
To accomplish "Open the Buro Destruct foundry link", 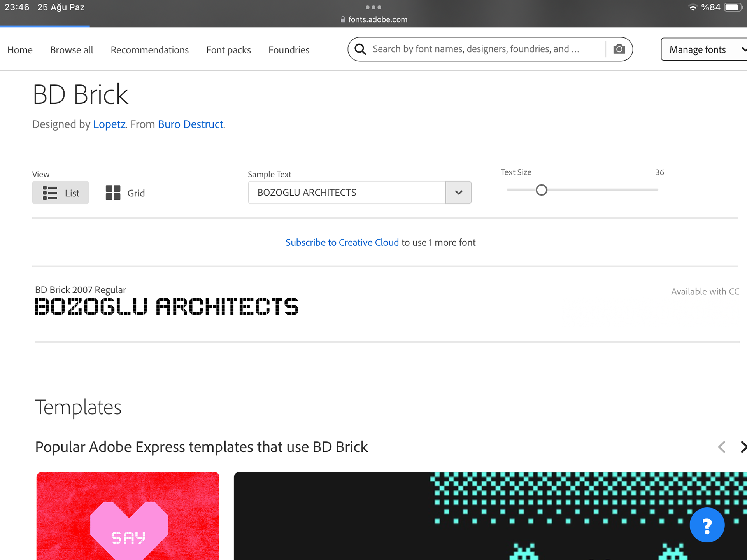I will 191,124.
